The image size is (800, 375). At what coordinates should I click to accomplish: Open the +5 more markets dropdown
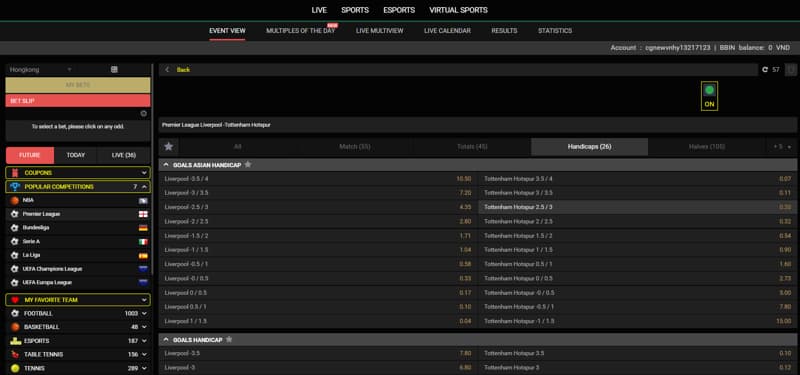point(782,147)
